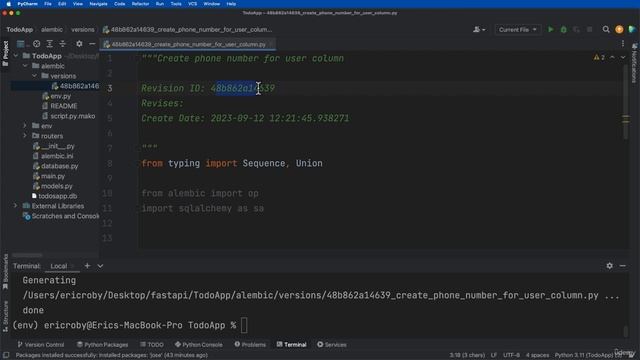
Task: Open the File menu
Action: 48,4
